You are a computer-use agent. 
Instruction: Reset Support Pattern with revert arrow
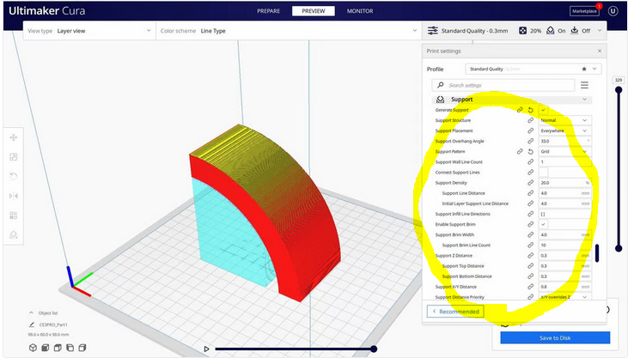click(x=531, y=151)
